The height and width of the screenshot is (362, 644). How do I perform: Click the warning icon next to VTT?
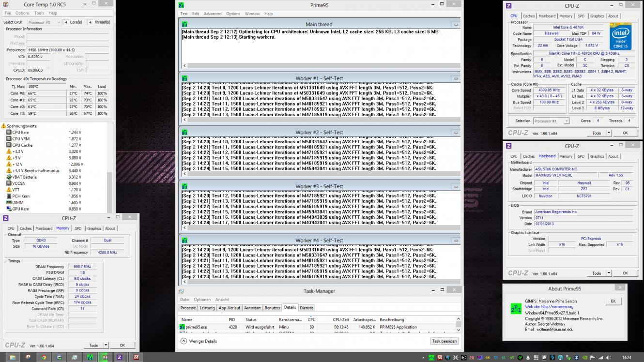point(9,190)
